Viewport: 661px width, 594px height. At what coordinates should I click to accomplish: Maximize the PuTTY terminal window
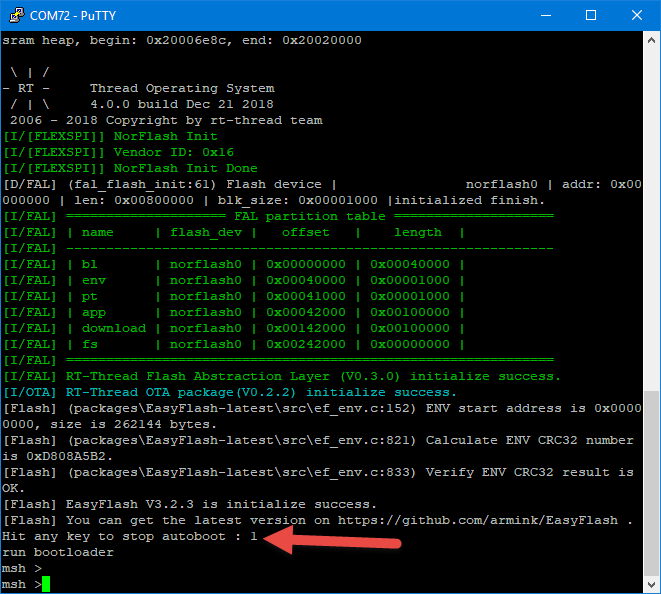coord(590,15)
